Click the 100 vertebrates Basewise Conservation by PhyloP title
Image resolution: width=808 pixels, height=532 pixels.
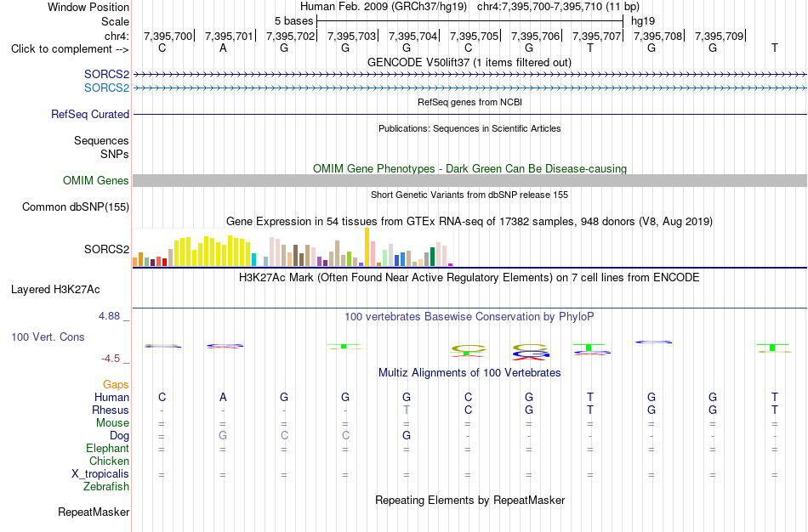pos(469,316)
